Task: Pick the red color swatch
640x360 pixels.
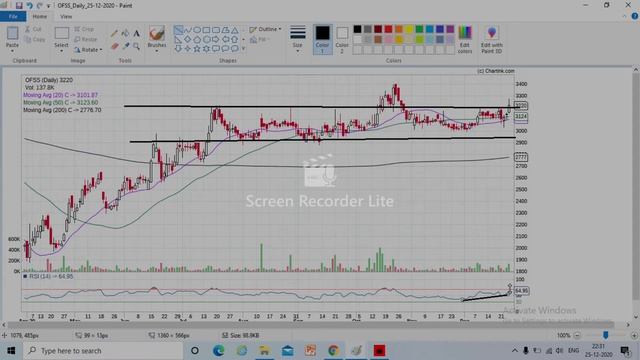Action: pos(389,29)
